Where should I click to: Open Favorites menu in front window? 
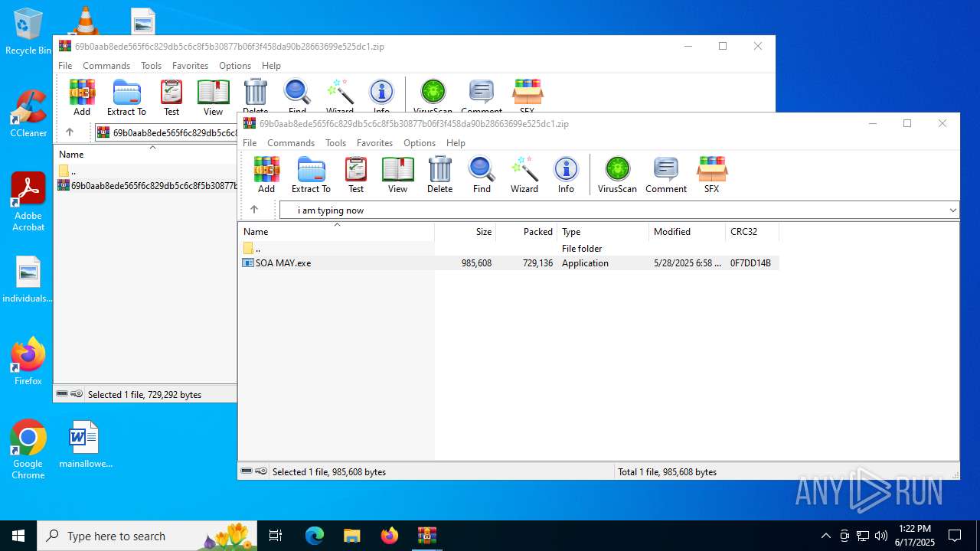pos(374,143)
